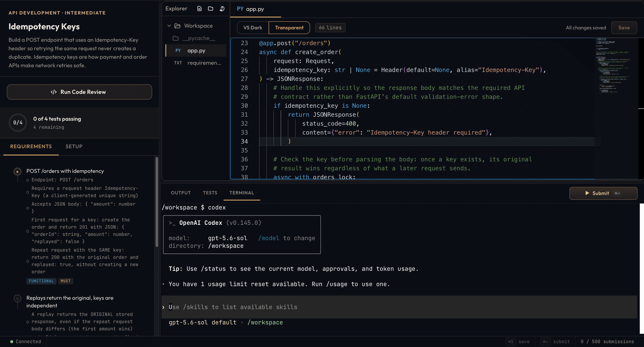Switch to the TESTS tab

click(x=210, y=193)
